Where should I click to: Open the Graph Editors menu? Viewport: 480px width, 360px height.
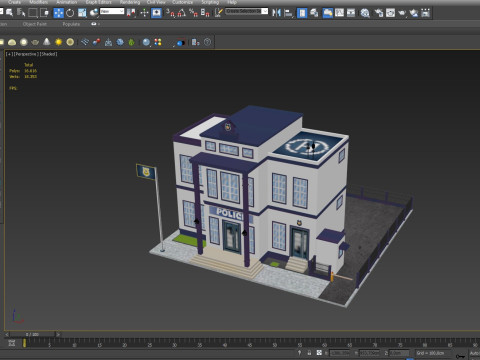(98, 2)
